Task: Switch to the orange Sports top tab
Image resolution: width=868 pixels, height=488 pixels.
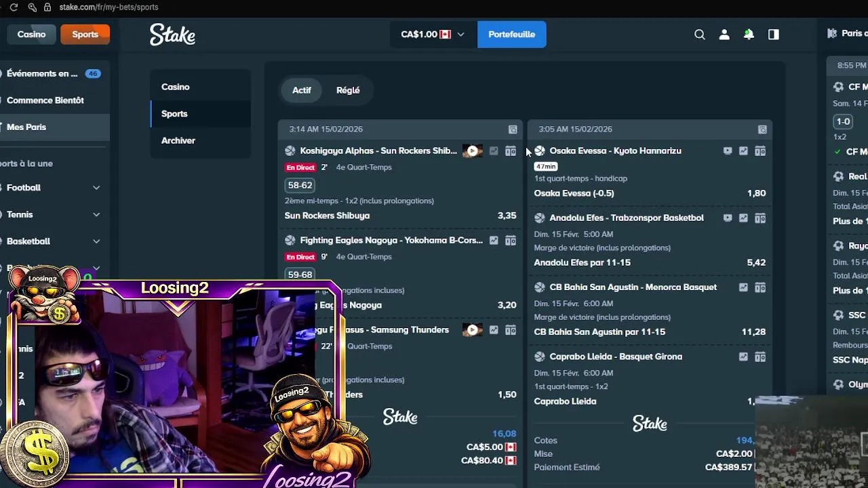Action: pyautogui.click(x=85, y=35)
